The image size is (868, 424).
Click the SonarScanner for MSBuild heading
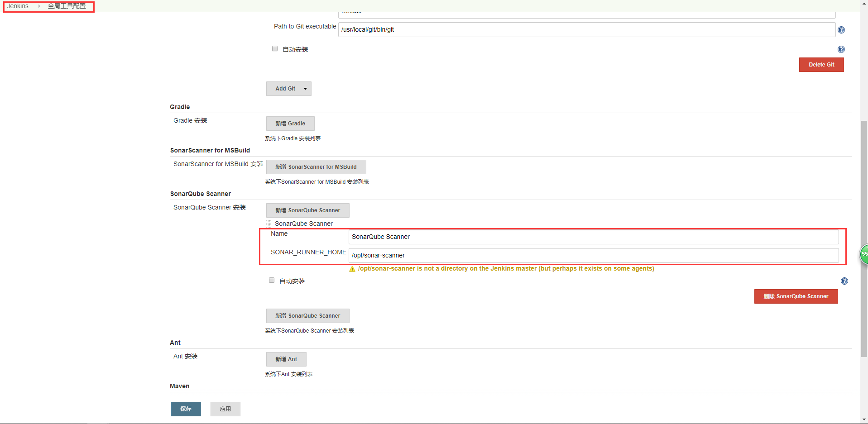pyautogui.click(x=210, y=150)
